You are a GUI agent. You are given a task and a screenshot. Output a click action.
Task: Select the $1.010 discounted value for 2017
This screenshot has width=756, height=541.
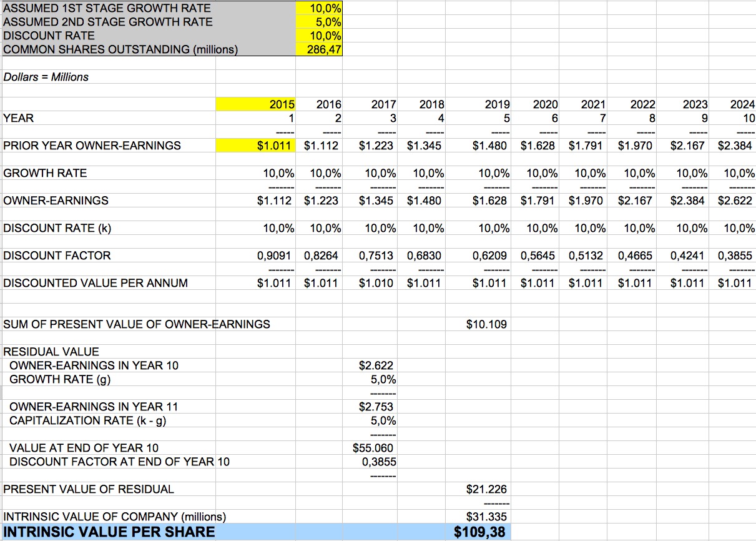point(376,283)
